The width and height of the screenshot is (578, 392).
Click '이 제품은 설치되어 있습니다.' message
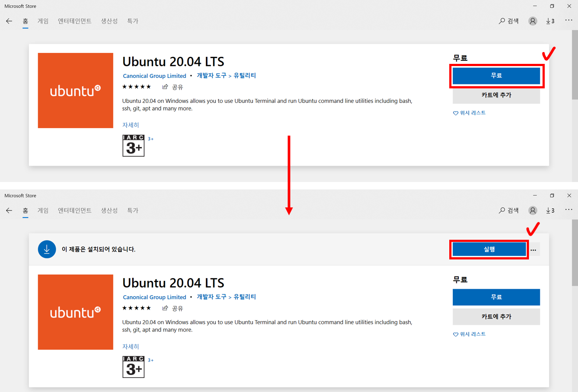click(x=98, y=249)
